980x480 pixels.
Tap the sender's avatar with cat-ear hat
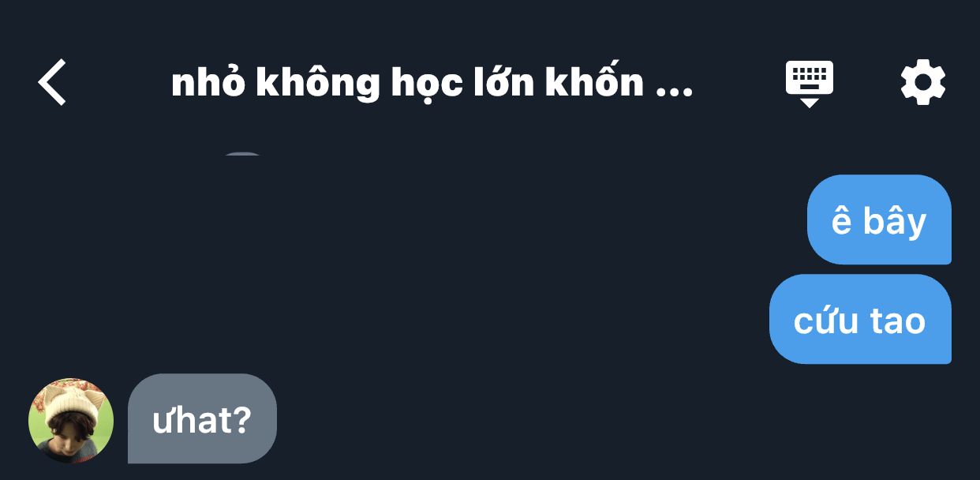click(x=71, y=421)
